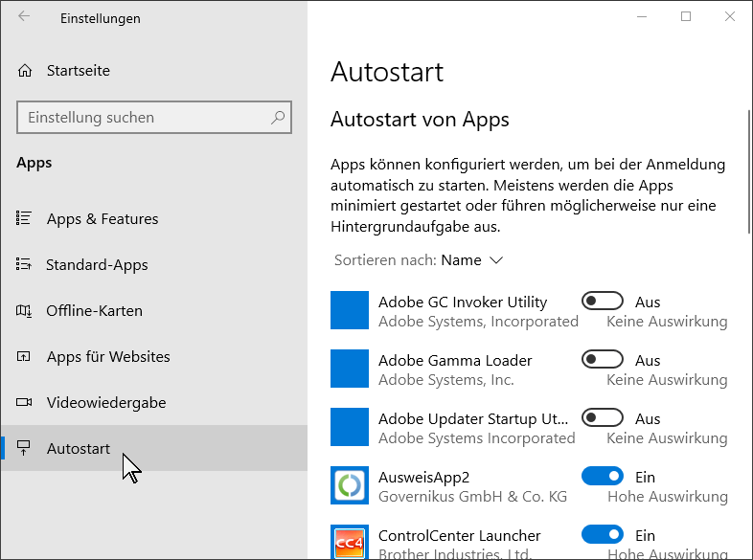Image resolution: width=753 pixels, height=560 pixels.
Task: Select Apps für Websites entry
Action: (x=154, y=356)
